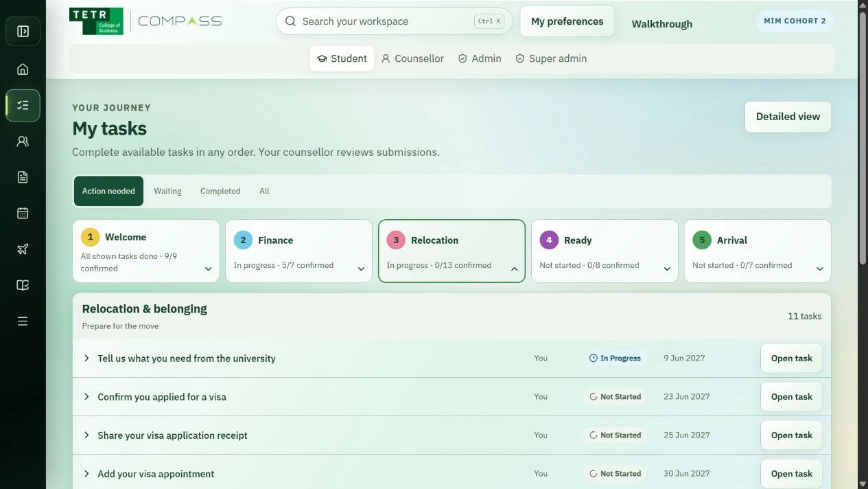Click step 4 purple Ready badge
868x489 pixels.
pyautogui.click(x=549, y=240)
